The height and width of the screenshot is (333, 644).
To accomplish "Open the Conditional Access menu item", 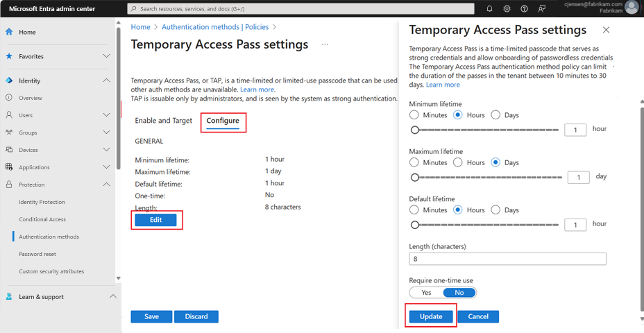I will pyautogui.click(x=42, y=219).
